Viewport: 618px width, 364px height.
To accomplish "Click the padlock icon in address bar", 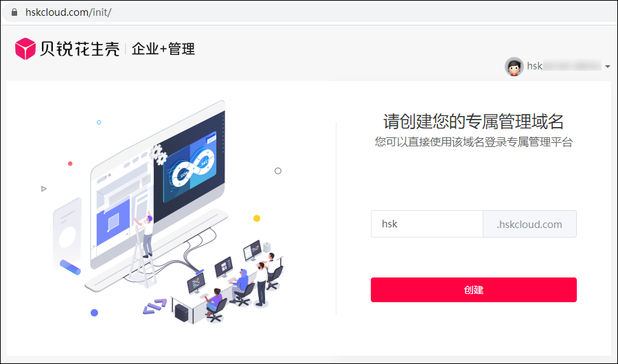I will (x=14, y=12).
